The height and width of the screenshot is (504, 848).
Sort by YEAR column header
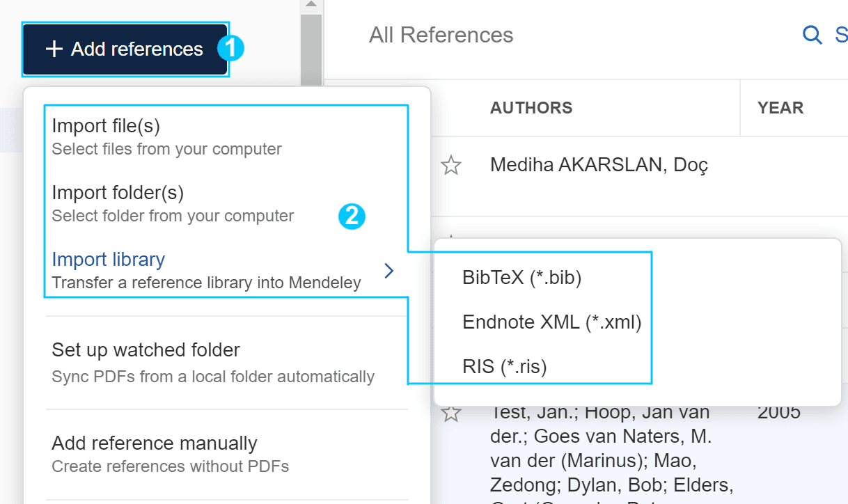point(780,108)
